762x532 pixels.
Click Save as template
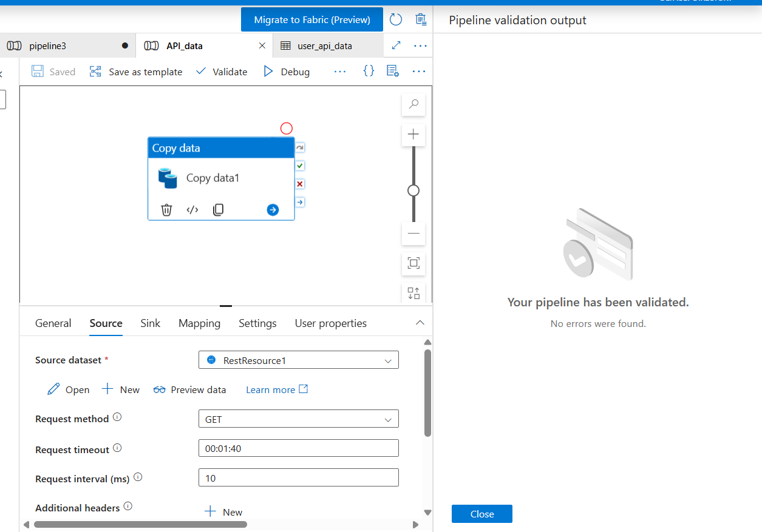136,72
